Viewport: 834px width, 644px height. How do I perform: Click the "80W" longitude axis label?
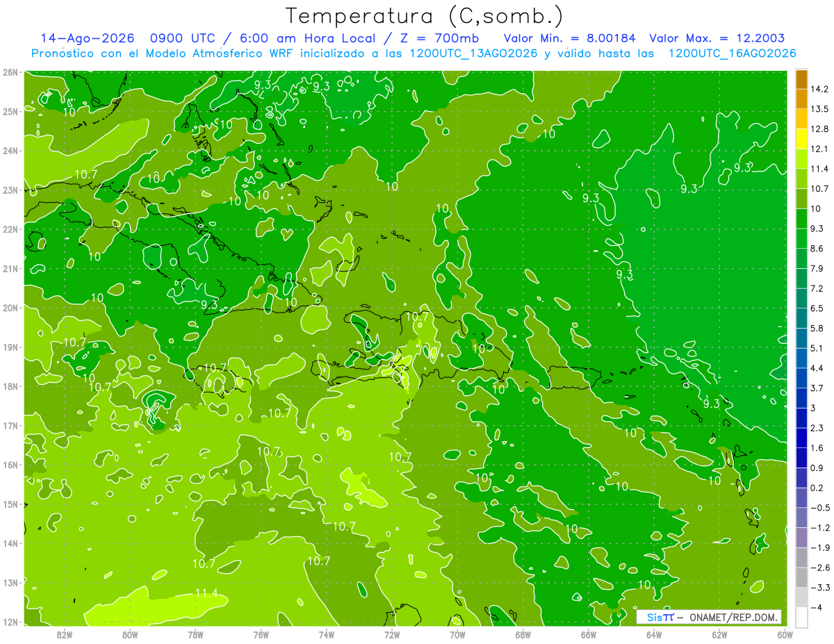pos(130,634)
